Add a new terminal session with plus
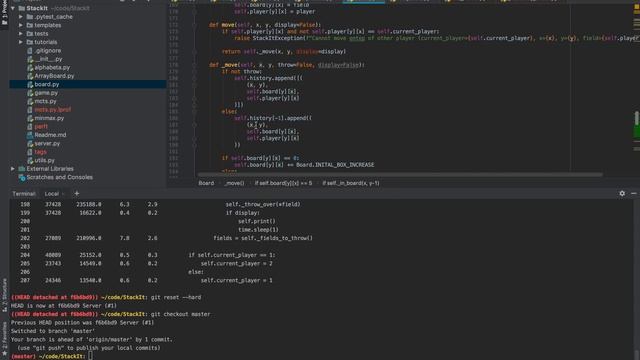Image resolution: width=640 pixels, height=360 pixels. (77, 193)
